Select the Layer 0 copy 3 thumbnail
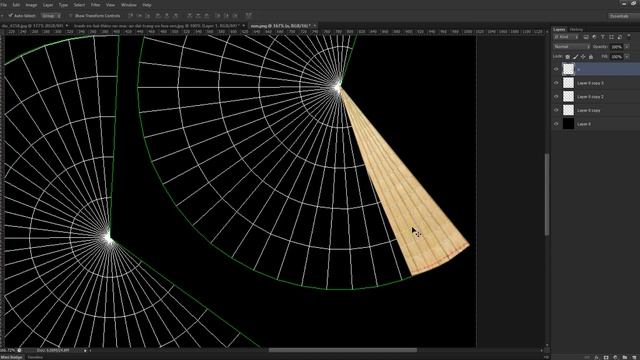The height and width of the screenshot is (360, 640). coord(569,83)
